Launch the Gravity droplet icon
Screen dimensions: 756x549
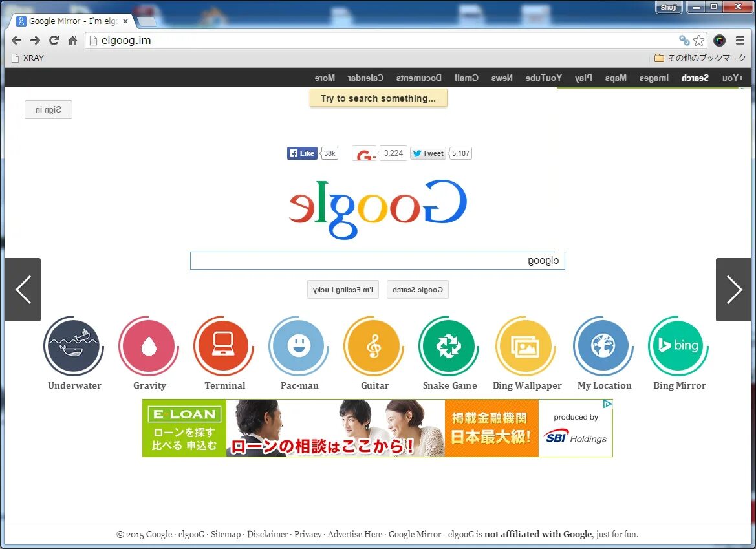(x=149, y=346)
